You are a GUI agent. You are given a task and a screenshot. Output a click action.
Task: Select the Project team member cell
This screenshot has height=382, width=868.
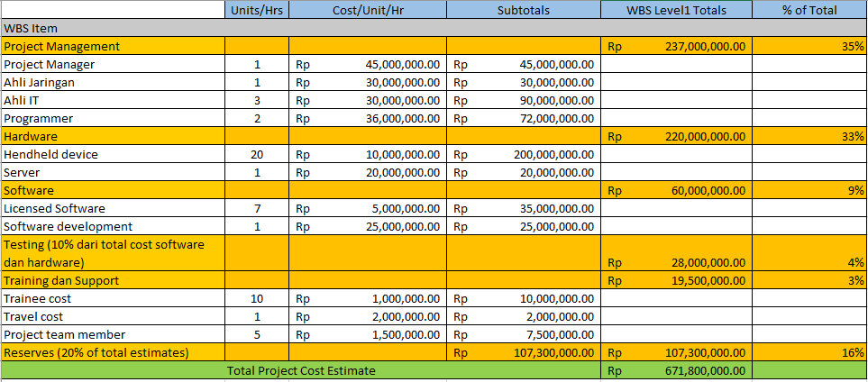[x=113, y=334]
